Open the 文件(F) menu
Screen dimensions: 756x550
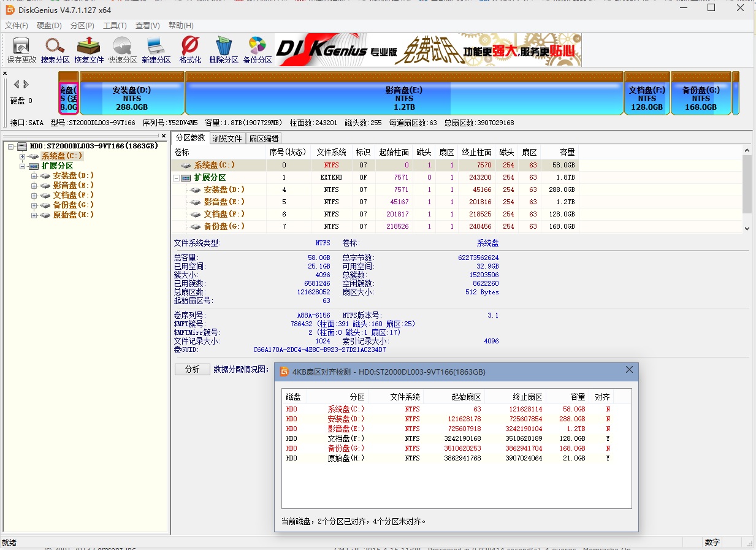click(x=17, y=25)
